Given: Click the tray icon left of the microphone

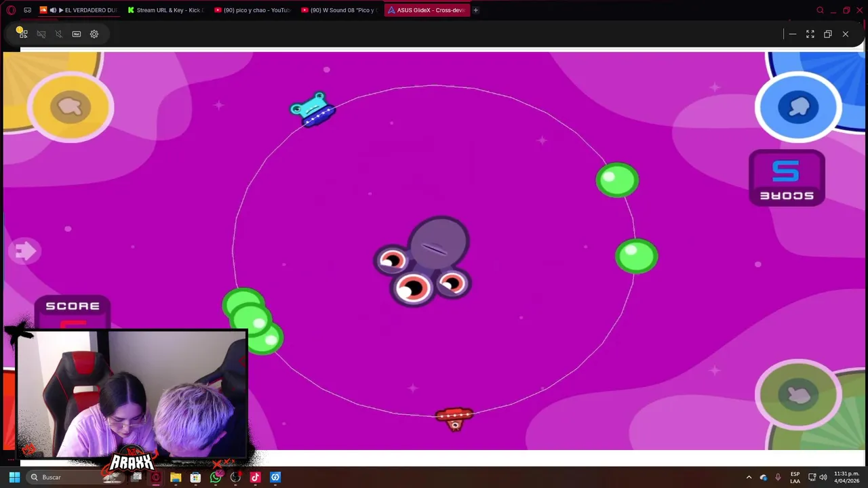Looking at the screenshot, I should coord(764,477).
